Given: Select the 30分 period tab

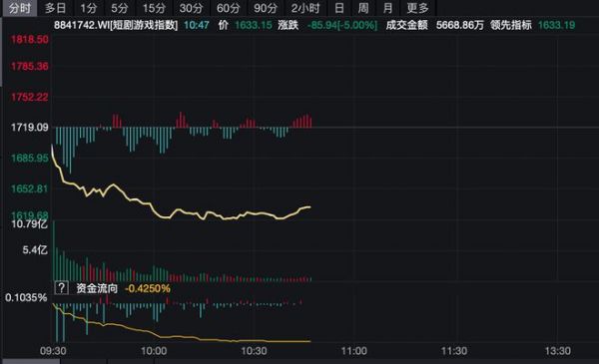Looking at the screenshot, I should pyautogui.click(x=192, y=8).
